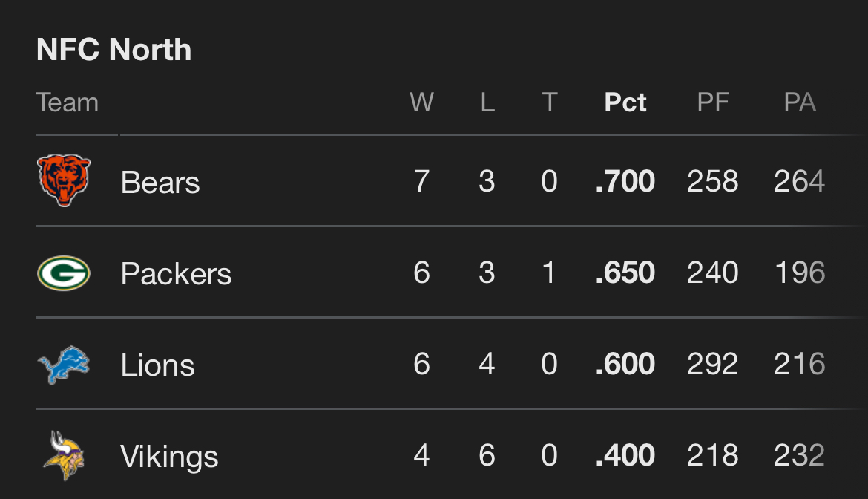The image size is (868, 499).
Task: Open the Lions team link
Action: (157, 365)
